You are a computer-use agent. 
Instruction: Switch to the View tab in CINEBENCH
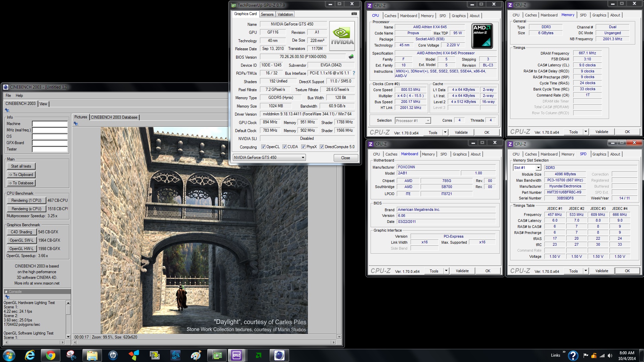(43, 104)
